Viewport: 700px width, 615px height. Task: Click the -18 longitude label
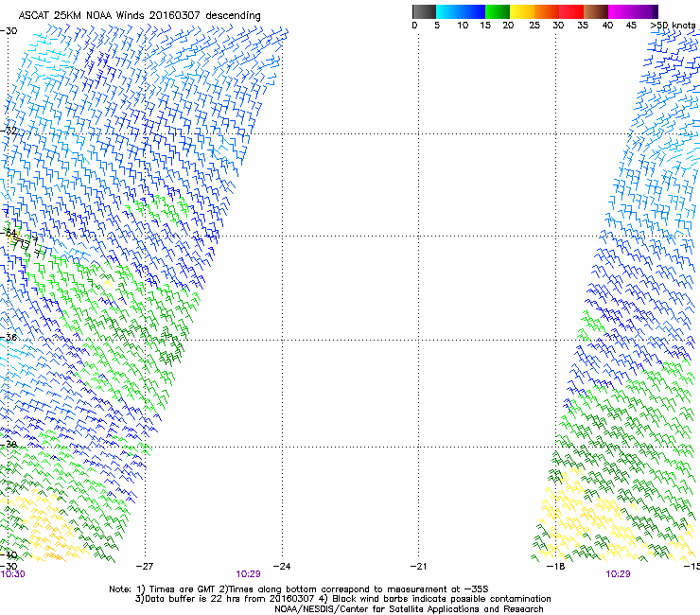(x=555, y=567)
